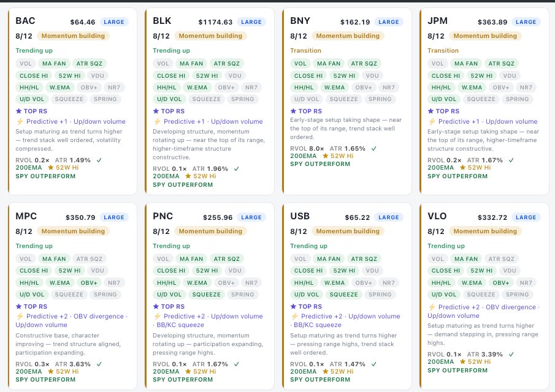Click the TOP RS star icon on BLK card
Image resolution: width=555 pixels, height=392 pixels.
(x=156, y=111)
